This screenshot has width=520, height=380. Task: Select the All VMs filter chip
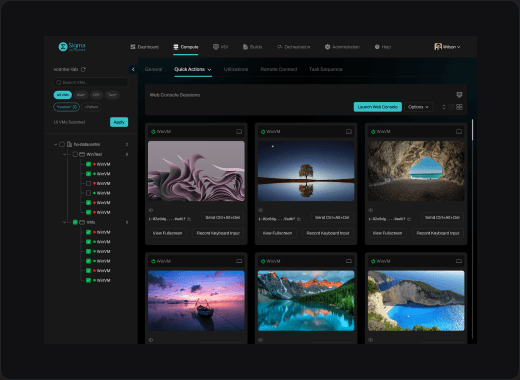[x=63, y=95]
